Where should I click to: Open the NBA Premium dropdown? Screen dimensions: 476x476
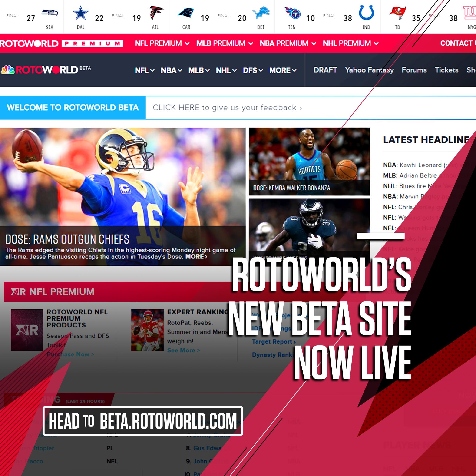tap(288, 43)
